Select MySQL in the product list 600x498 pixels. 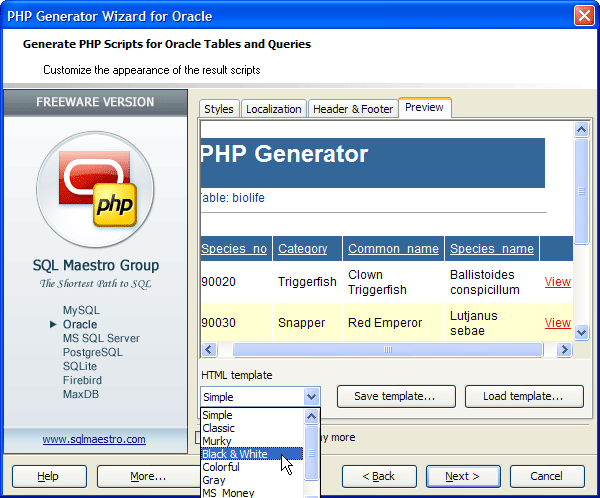(81, 310)
